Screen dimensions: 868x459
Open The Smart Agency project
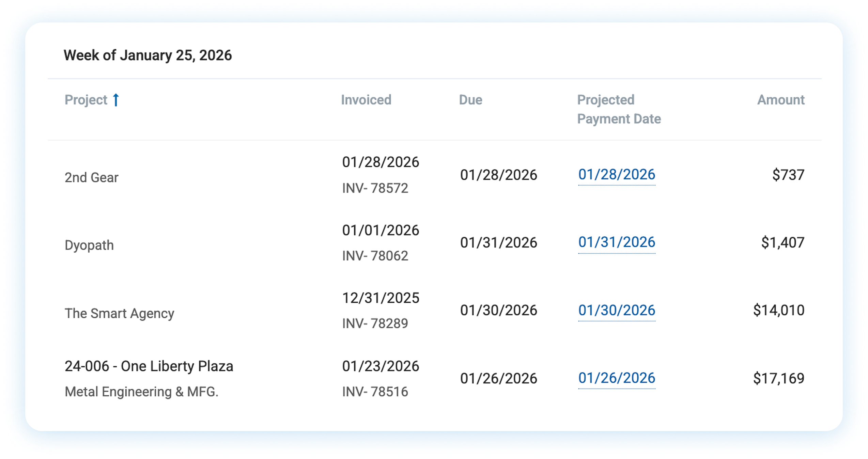click(x=120, y=313)
